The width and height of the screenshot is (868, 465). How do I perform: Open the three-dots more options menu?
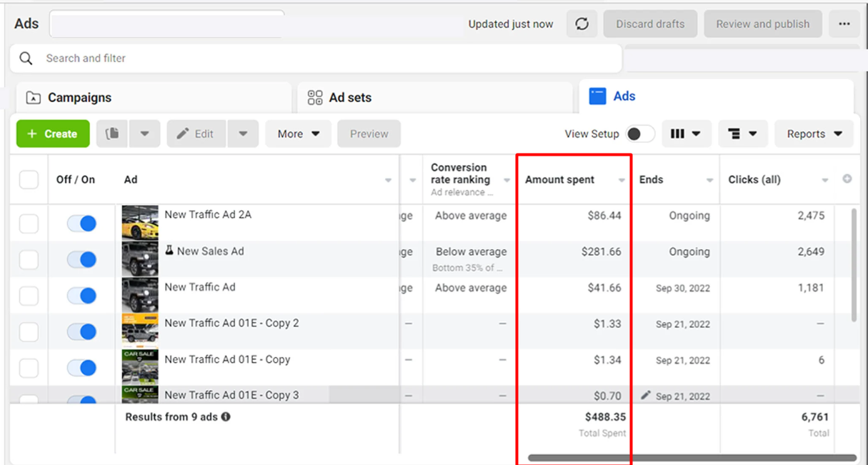coord(844,24)
